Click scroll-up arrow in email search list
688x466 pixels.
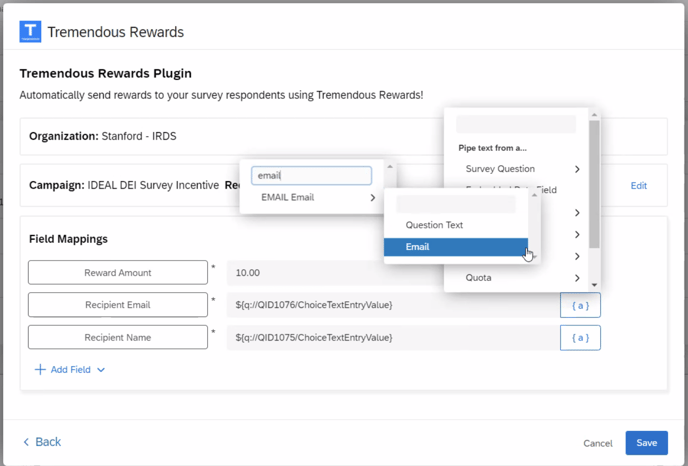click(390, 167)
